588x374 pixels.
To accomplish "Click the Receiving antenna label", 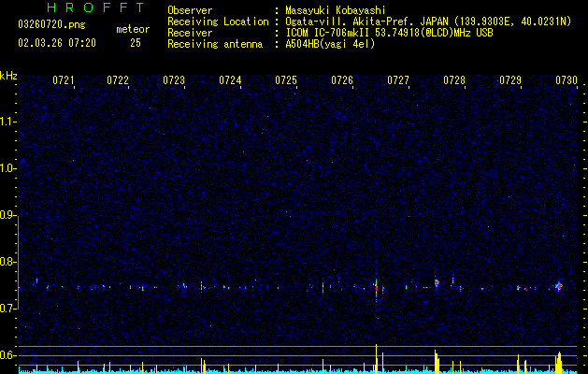I will [215, 44].
